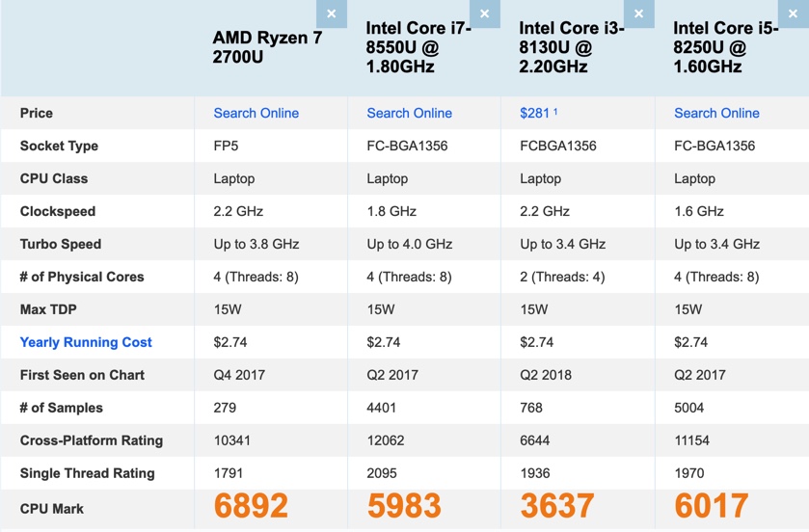Click the 6892 CPU Mark score

pos(251,507)
